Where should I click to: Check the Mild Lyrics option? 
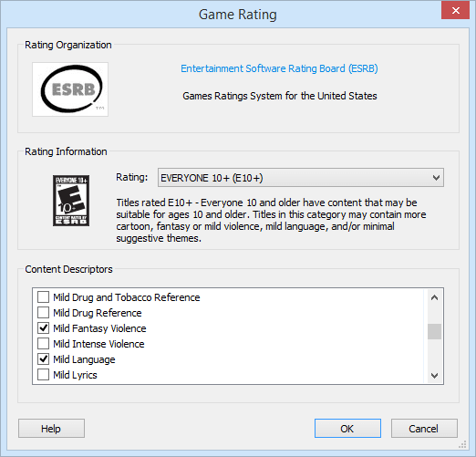(43, 375)
